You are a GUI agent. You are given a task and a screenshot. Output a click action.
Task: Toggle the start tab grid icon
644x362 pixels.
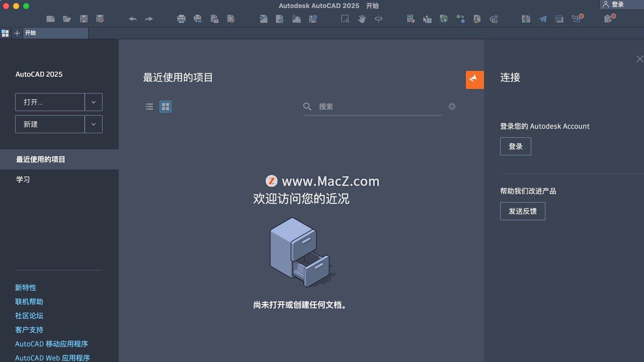click(x=5, y=33)
